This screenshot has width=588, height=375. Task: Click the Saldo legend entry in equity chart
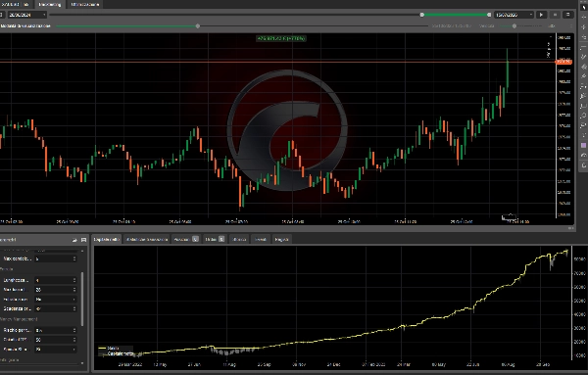pyautogui.click(x=109, y=348)
